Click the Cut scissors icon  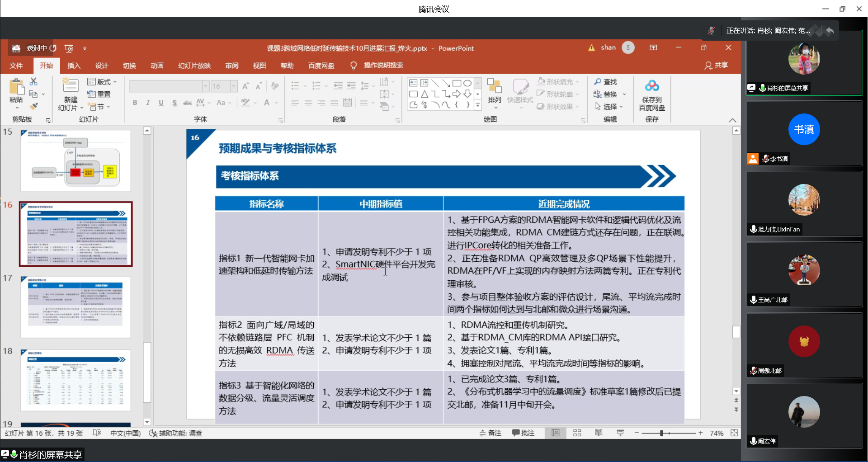pyautogui.click(x=33, y=81)
